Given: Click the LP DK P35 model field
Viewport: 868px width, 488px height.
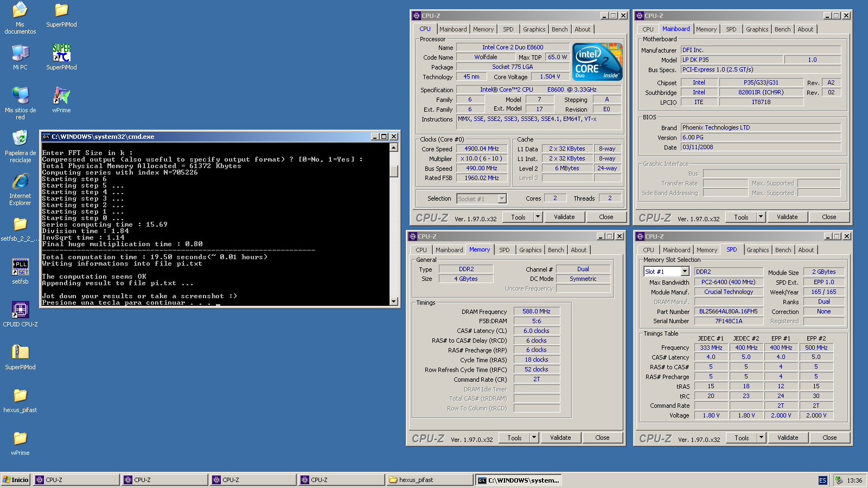Looking at the screenshot, I should [x=732, y=60].
